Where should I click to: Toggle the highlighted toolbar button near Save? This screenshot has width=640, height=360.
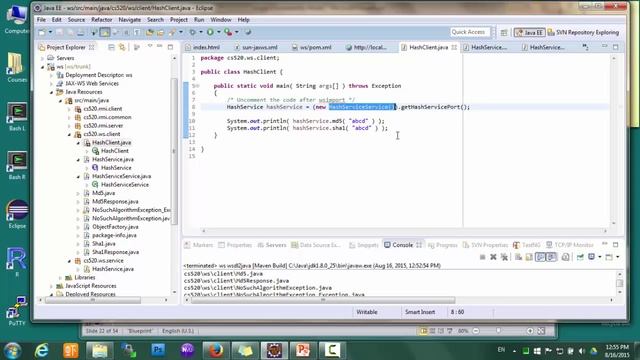pos(104,32)
